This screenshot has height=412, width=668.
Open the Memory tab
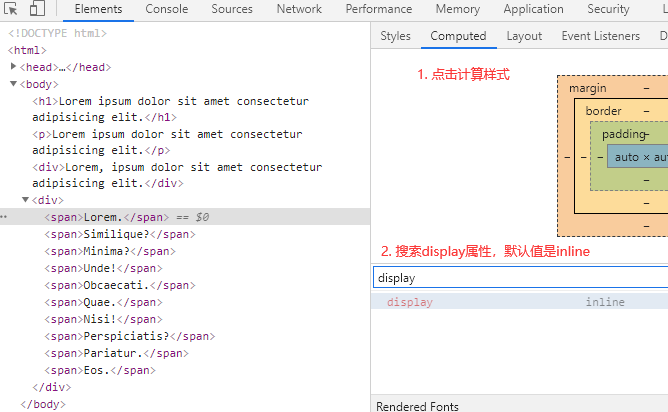(457, 9)
